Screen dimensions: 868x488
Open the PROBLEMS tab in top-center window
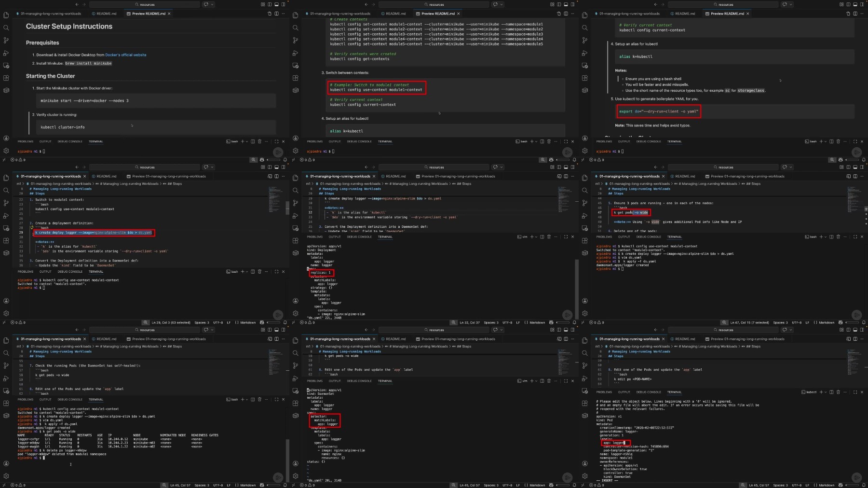coord(315,141)
